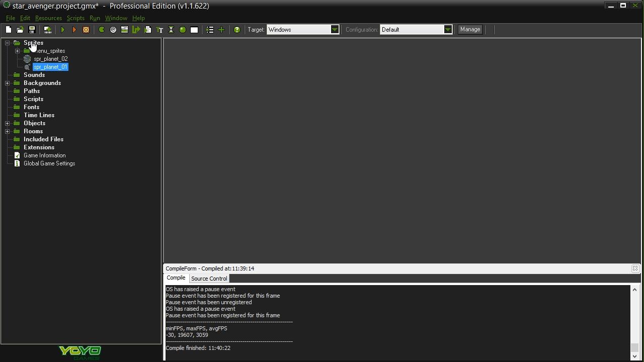
Task: Switch to the Source Control tab
Action: pyautogui.click(x=209, y=279)
